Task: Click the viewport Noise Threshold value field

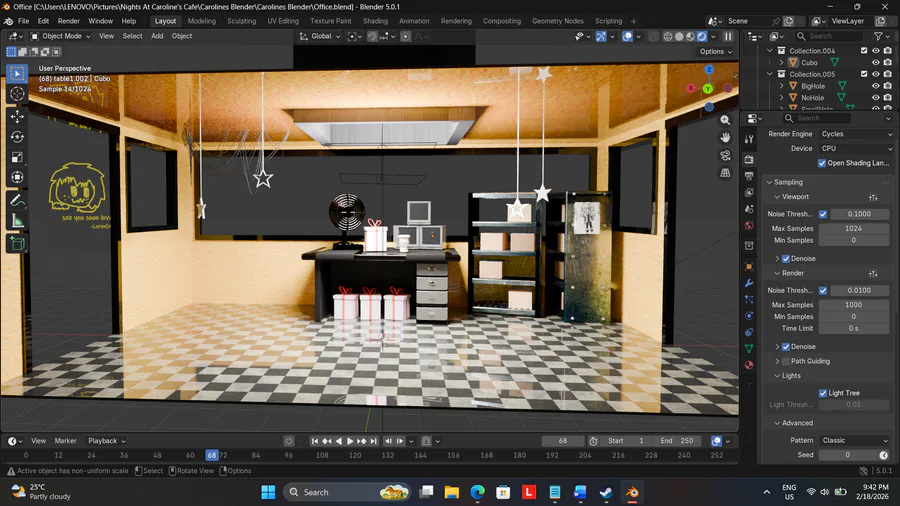Action: [858, 214]
